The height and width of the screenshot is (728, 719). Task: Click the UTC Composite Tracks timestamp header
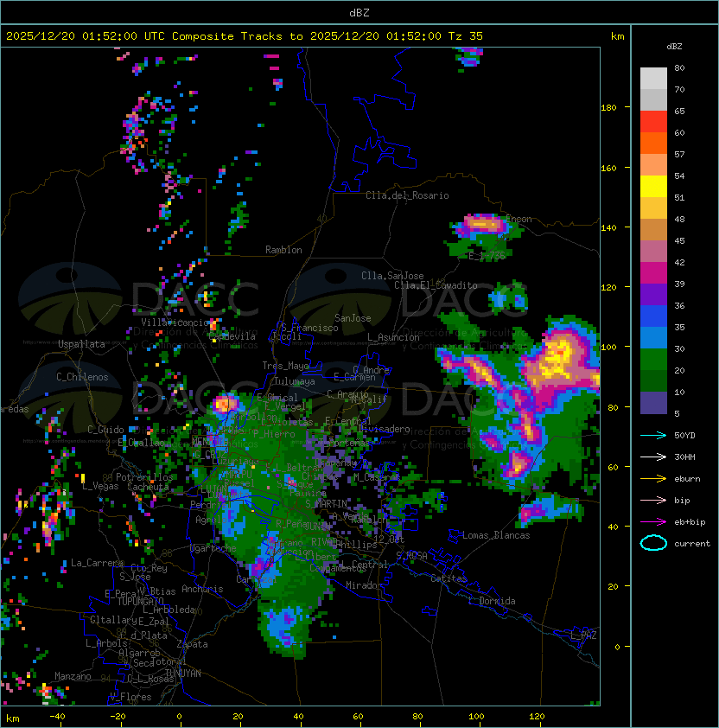click(x=245, y=36)
